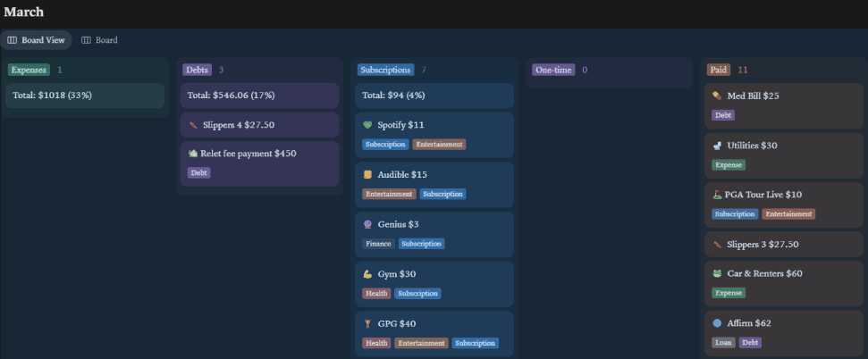This screenshot has height=359, width=868.
Task: Click the Entertainment tag on PGA Tour Live
Action: [788, 214]
